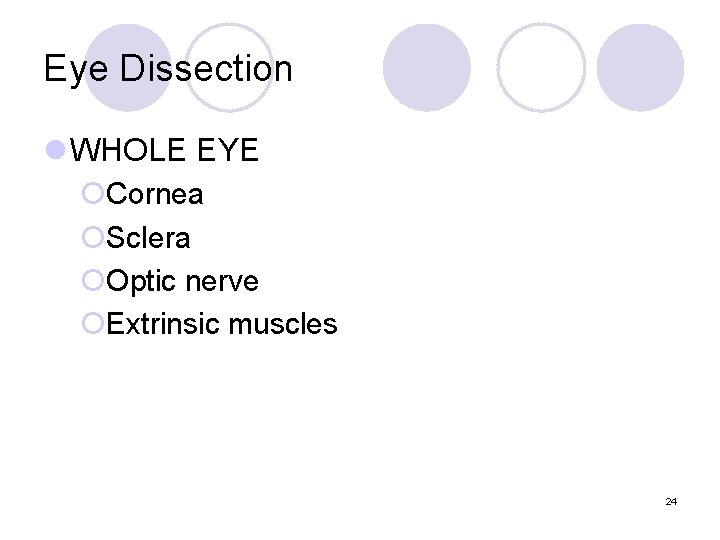Click the word Eye in the slide title
Viewport: 720px width, 540px height.
pyautogui.click(x=77, y=69)
